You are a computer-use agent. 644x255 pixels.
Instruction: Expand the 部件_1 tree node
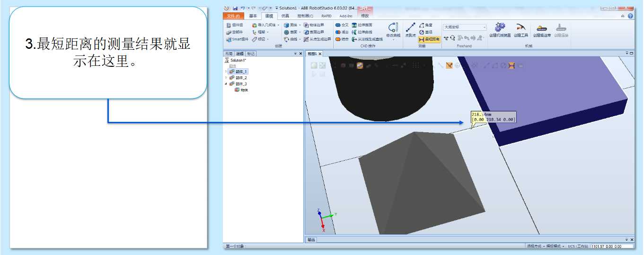pyautogui.click(x=226, y=72)
